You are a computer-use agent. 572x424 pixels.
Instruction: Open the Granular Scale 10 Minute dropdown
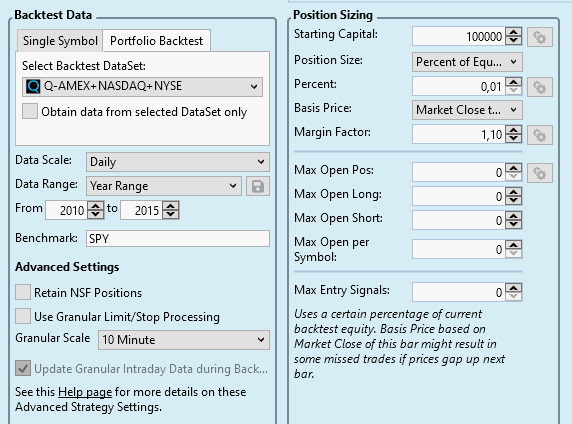point(184,340)
